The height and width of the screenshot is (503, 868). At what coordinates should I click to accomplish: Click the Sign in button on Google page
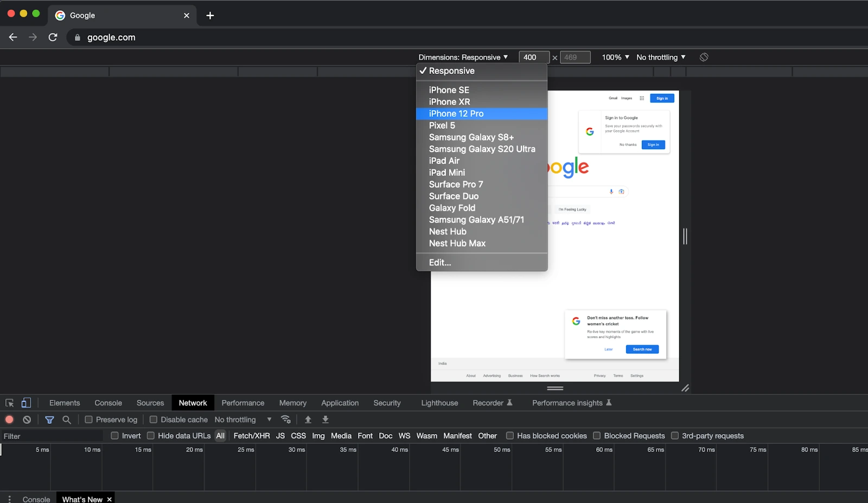(662, 98)
